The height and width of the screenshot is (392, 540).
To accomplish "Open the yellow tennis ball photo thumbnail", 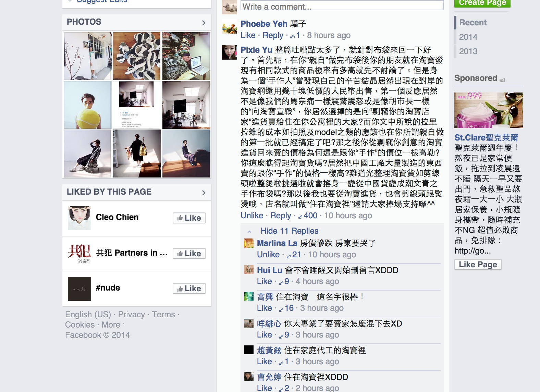I will (x=88, y=105).
